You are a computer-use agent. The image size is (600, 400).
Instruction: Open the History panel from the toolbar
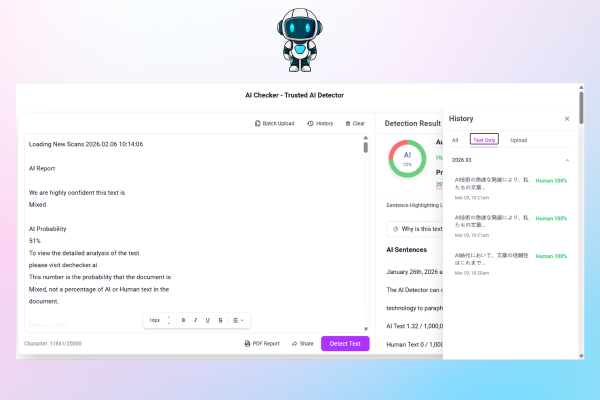click(x=320, y=123)
